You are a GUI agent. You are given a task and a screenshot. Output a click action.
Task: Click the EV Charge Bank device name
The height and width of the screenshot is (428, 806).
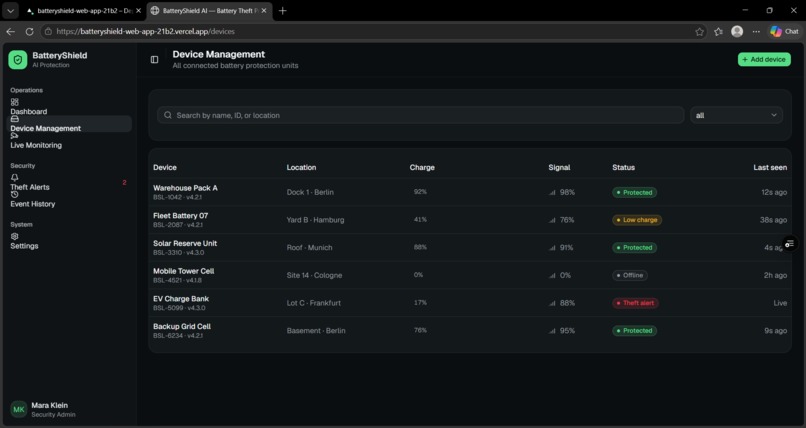point(181,299)
